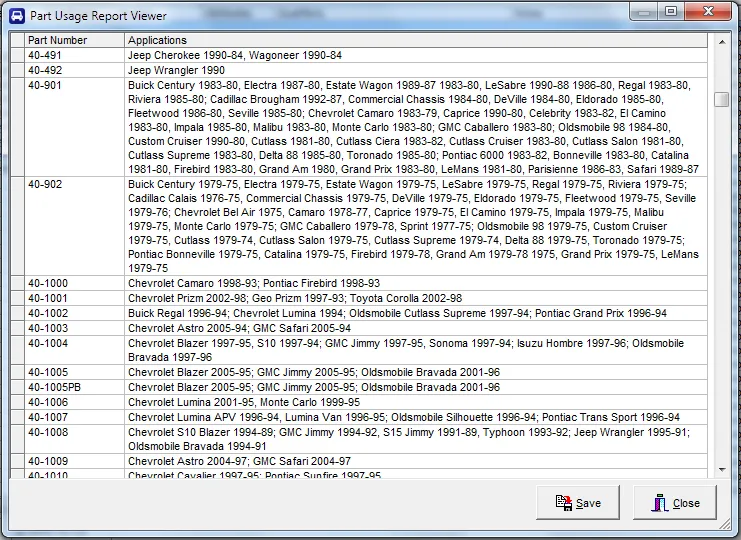Select part number 40-1006

[x=74, y=403]
